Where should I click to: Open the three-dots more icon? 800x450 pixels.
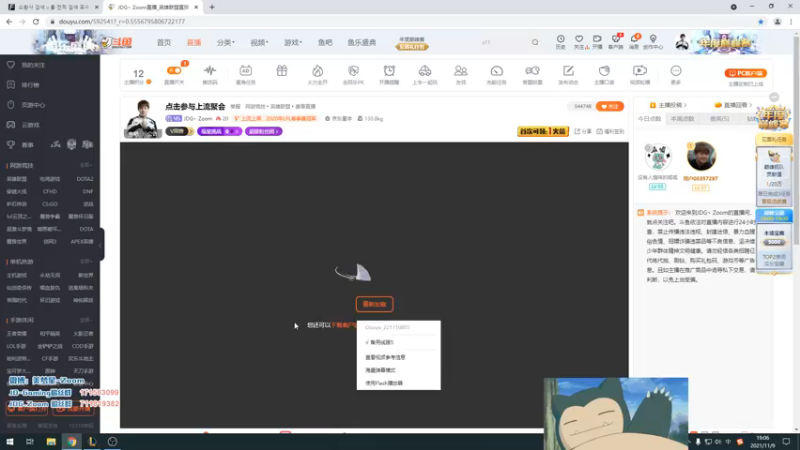[676, 70]
